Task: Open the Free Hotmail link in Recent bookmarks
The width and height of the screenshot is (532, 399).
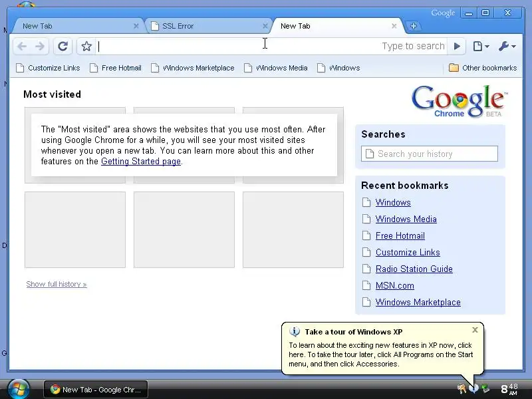Action: click(400, 236)
